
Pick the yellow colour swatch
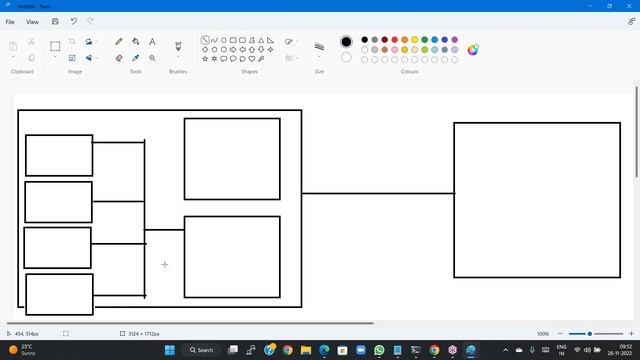(415, 40)
